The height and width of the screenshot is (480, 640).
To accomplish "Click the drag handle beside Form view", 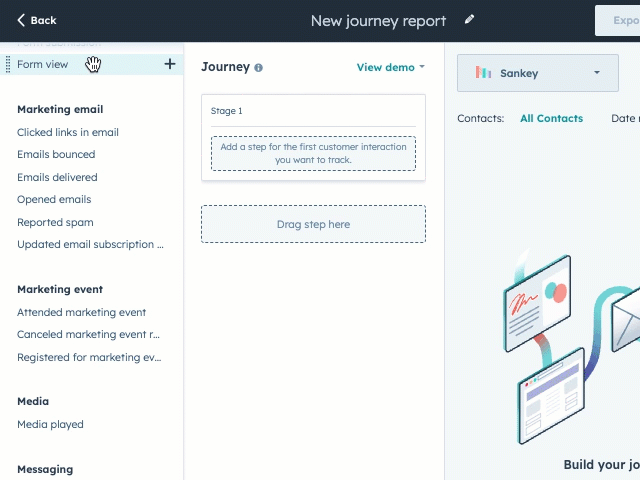I will (8, 64).
